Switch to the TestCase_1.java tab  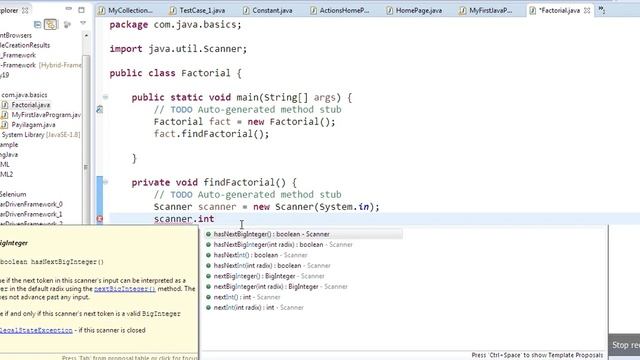[197, 11]
